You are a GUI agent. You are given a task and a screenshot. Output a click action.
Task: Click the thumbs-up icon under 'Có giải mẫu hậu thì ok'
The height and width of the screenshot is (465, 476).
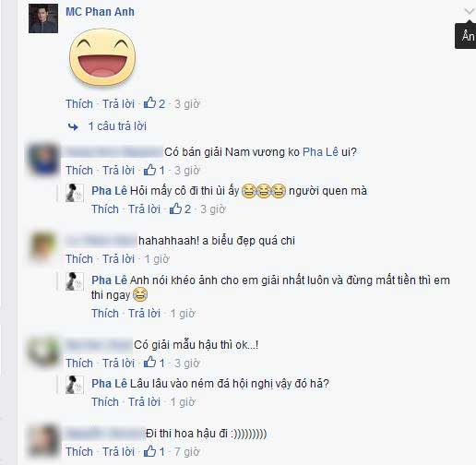coord(149,363)
